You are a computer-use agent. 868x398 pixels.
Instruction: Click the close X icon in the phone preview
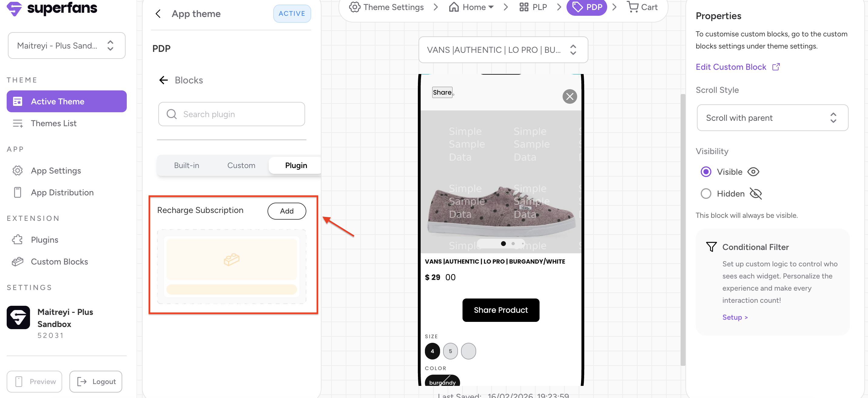coord(569,96)
